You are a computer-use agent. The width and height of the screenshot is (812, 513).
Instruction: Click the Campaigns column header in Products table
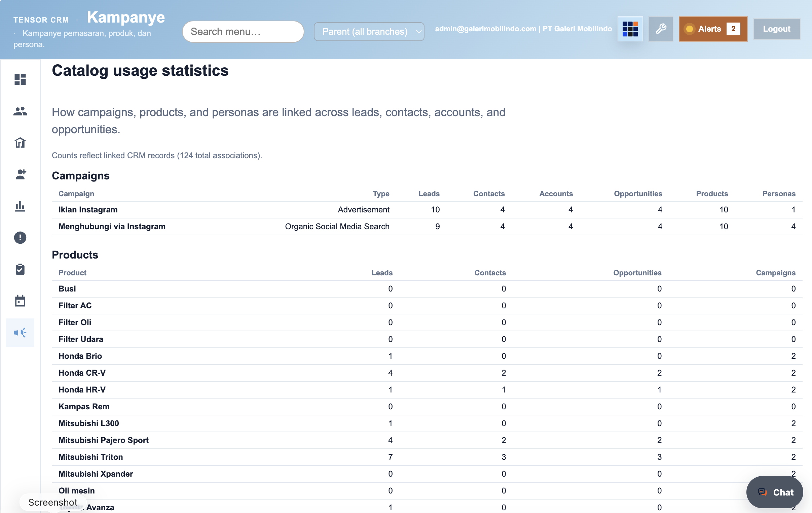776,273
